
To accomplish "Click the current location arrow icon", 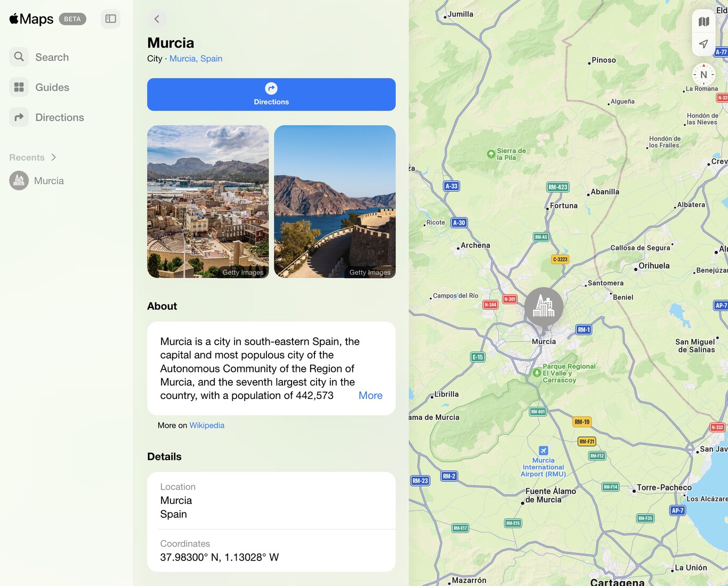I will pos(703,44).
